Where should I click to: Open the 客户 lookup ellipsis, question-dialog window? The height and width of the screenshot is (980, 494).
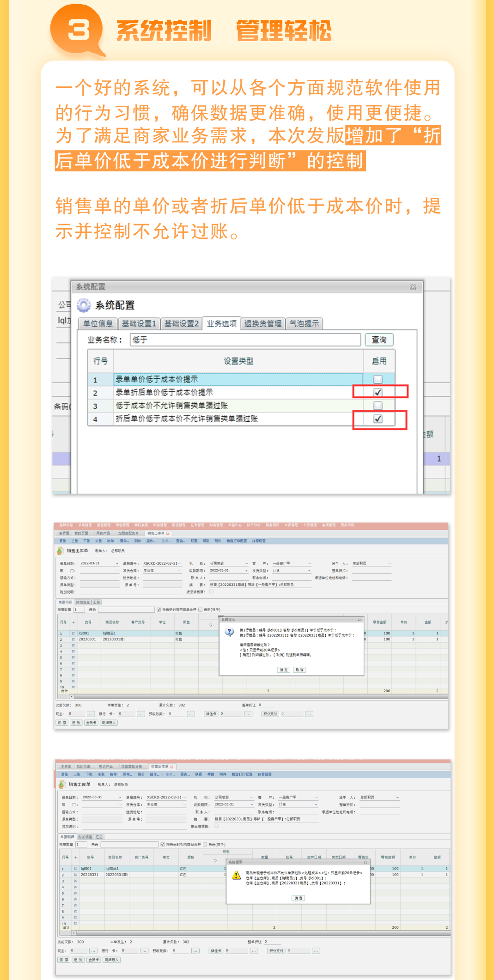[309, 564]
